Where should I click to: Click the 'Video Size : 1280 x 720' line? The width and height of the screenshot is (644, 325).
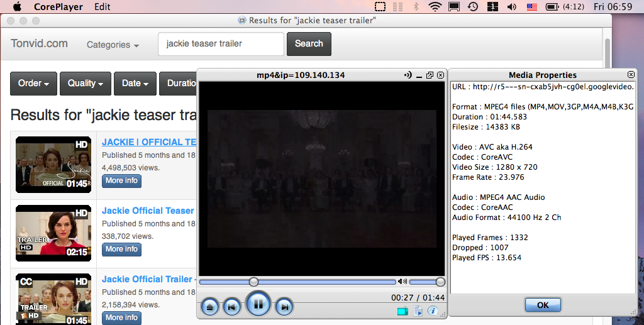point(494,167)
